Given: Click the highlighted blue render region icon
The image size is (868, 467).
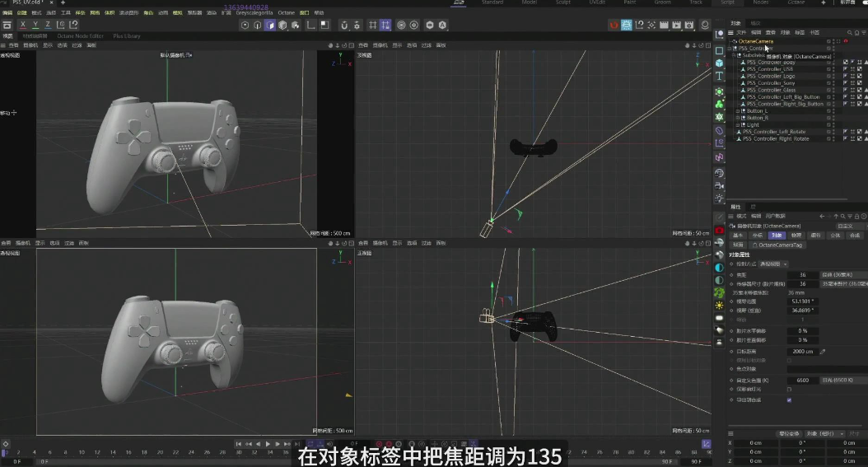Looking at the screenshot, I should [626, 25].
